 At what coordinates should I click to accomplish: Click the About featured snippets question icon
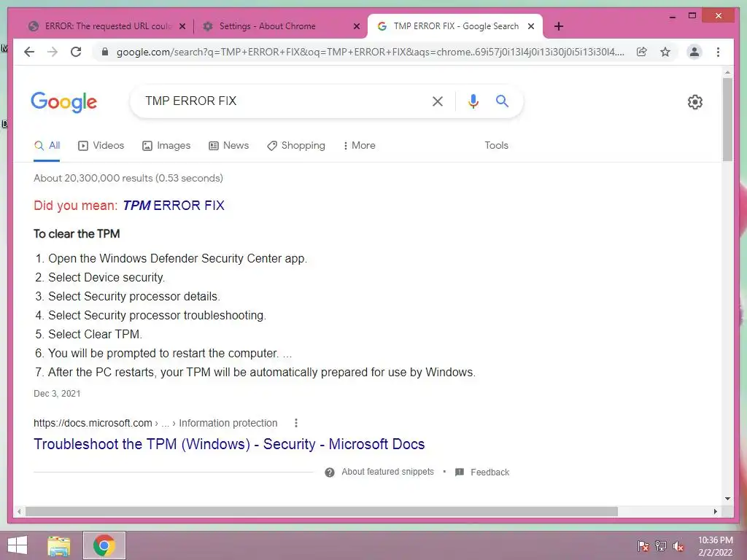click(330, 472)
